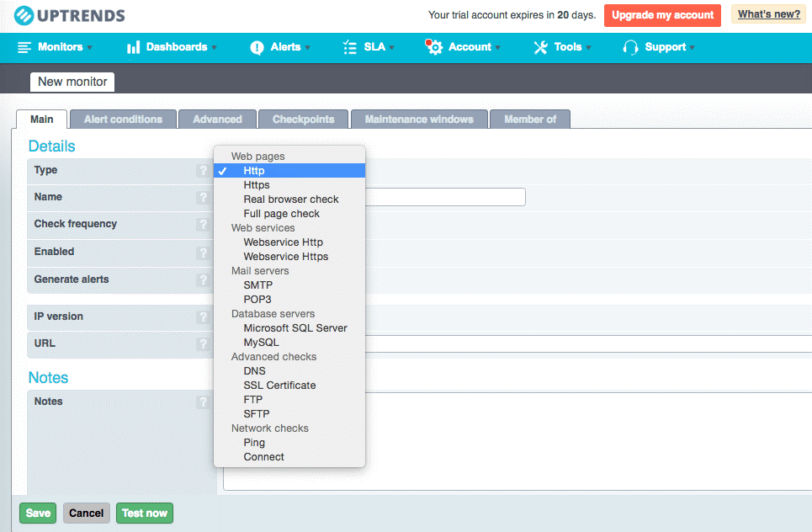Select Connect network check

coord(289,457)
